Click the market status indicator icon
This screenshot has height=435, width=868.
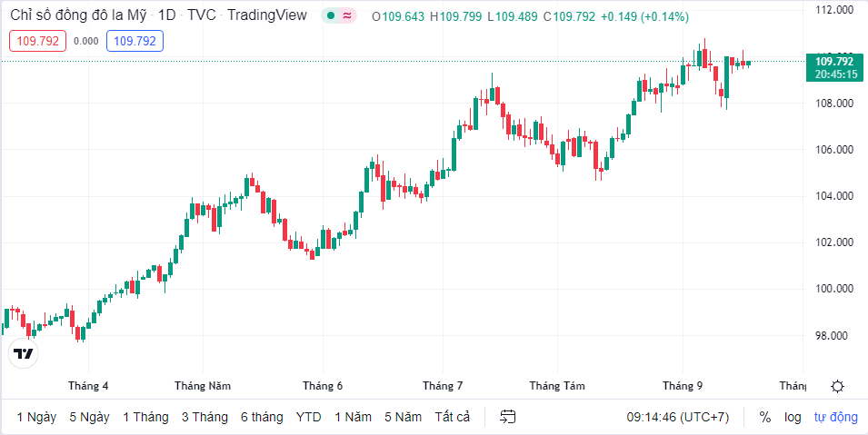click(332, 16)
